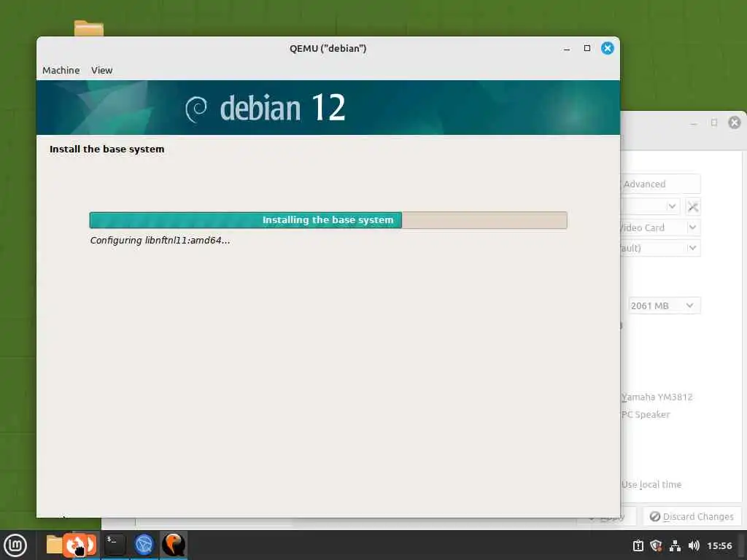Toggle the PC Speaker option
Screen dimensions: 747x560
pyautogui.click(x=646, y=415)
